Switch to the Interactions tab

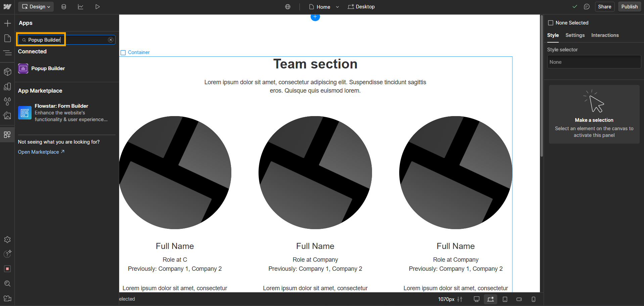(x=605, y=35)
